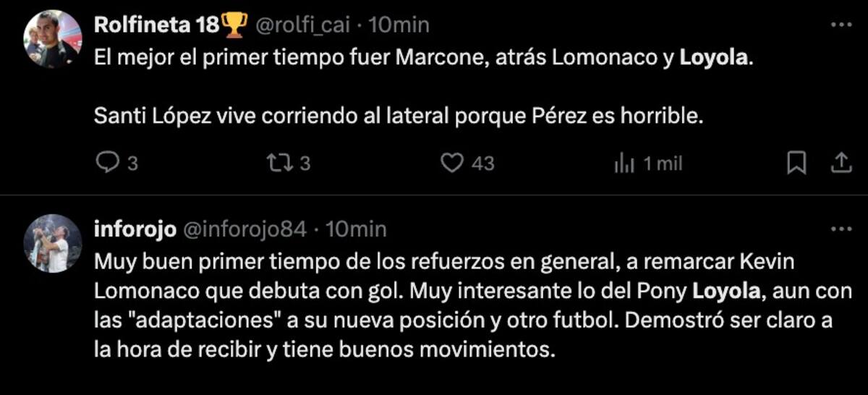Open more options on Rolfineta's tweet
This screenshot has height=395, width=868.
[x=841, y=25]
